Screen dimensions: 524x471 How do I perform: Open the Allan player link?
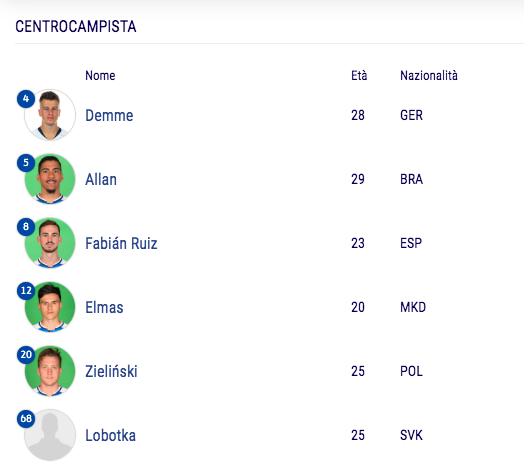[x=101, y=180]
